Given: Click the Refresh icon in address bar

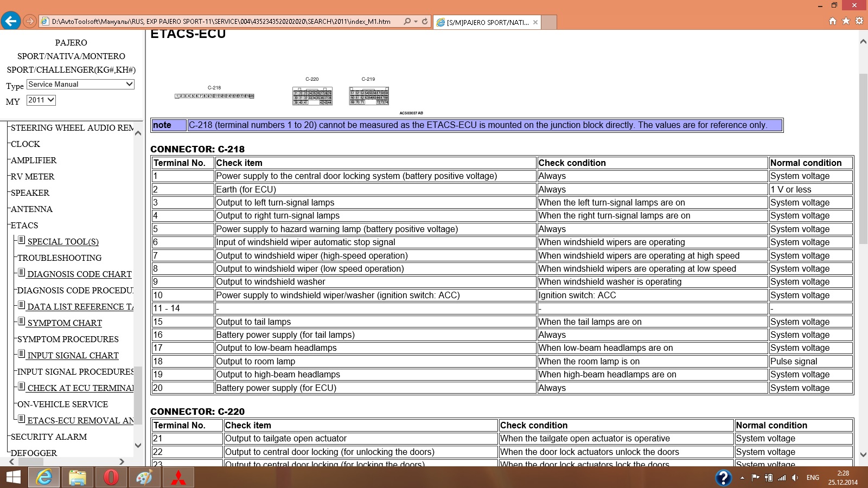Looking at the screenshot, I should 425,22.
